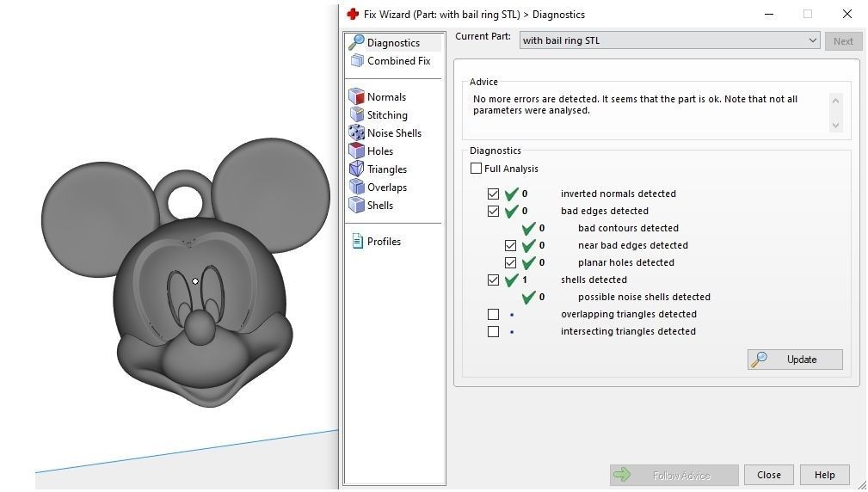Click the Close button
868x492 pixels.
[769, 475]
